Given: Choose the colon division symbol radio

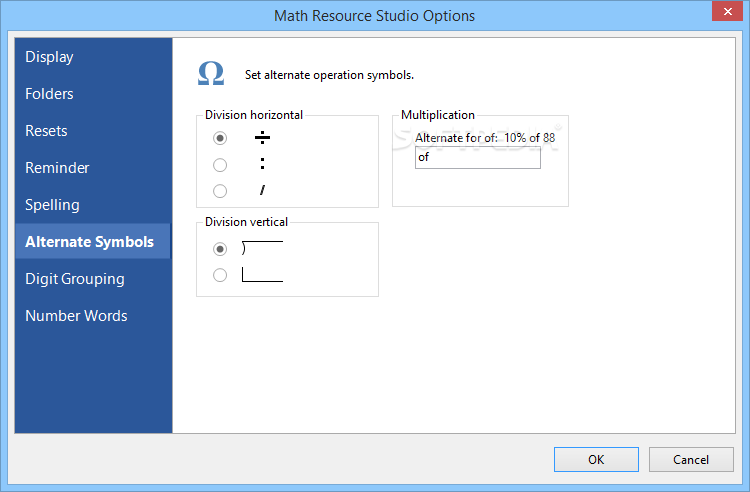Looking at the screenshot, I should (220, 165).
